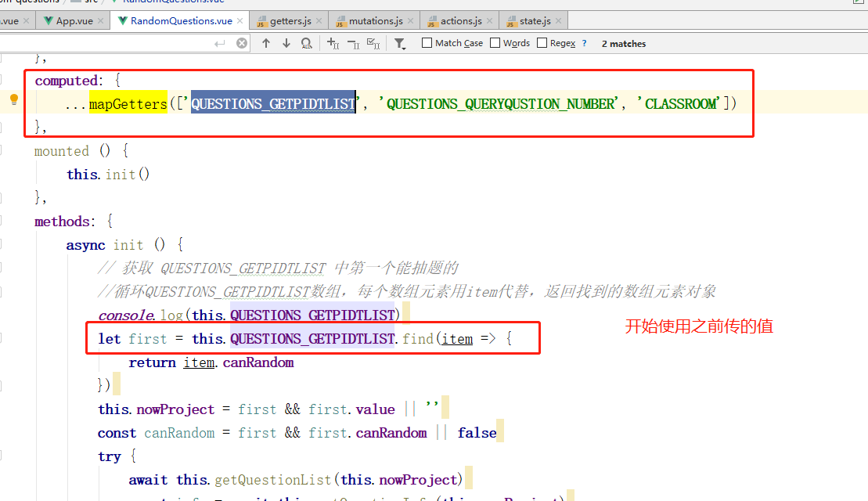Click the '2 matches' result count
The height and width of the screenshot is (501, 868).
tap(623, 44)
